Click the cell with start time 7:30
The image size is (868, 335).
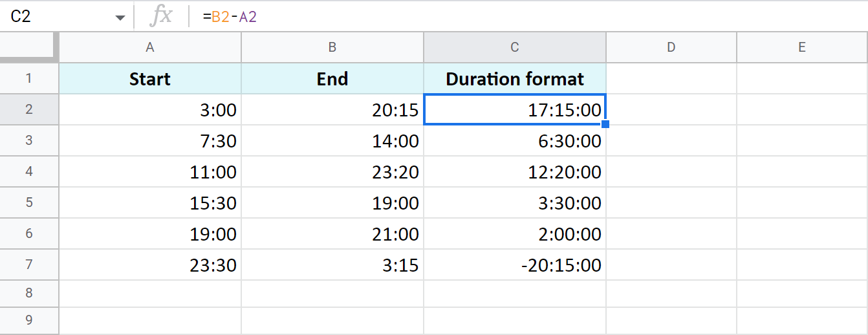pyautogui.click(x=150, y=141)
